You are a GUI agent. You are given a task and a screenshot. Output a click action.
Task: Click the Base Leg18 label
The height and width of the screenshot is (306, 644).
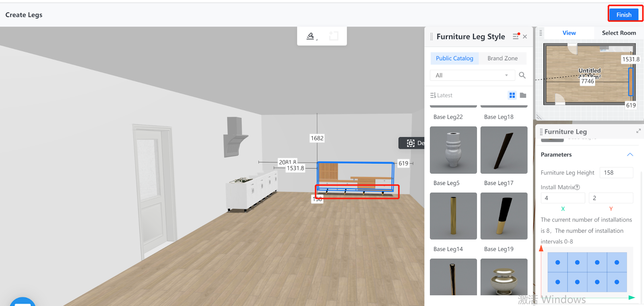(499, 117)
